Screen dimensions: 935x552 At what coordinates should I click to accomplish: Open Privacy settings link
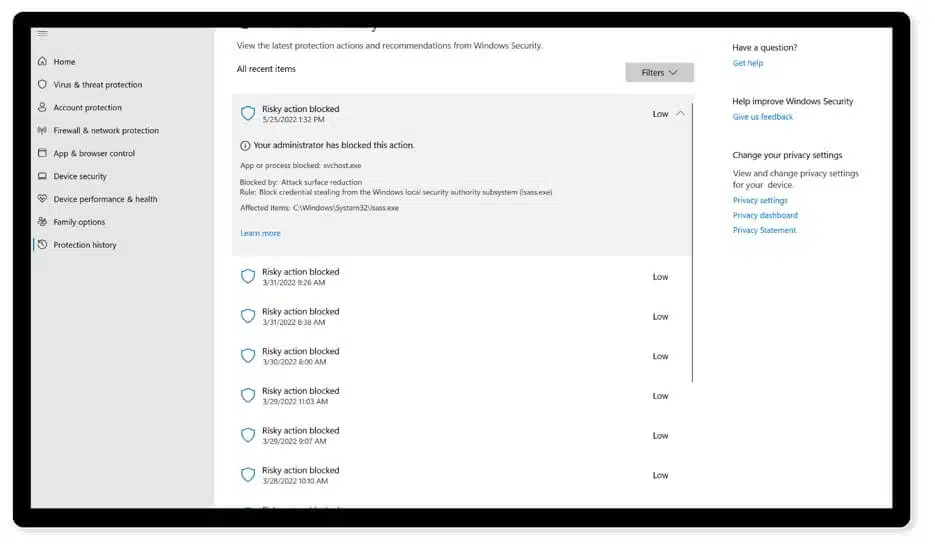[760, 200]
